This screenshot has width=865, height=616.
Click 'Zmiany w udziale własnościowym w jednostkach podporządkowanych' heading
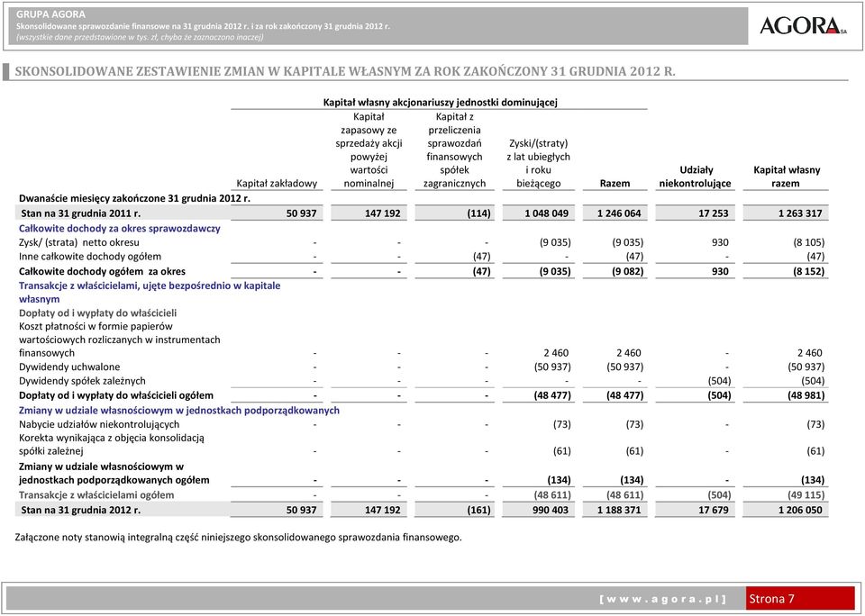click(x=179, y=411)
